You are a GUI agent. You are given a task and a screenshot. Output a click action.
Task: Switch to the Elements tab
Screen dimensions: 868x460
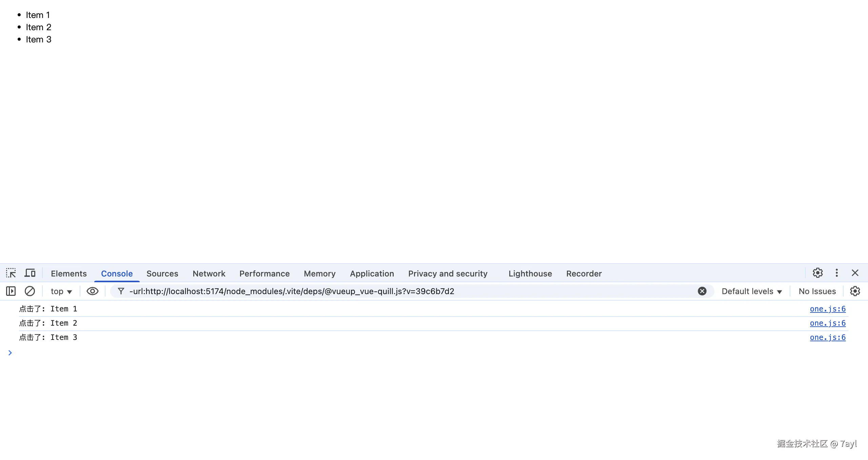click(x=69, y=273)
